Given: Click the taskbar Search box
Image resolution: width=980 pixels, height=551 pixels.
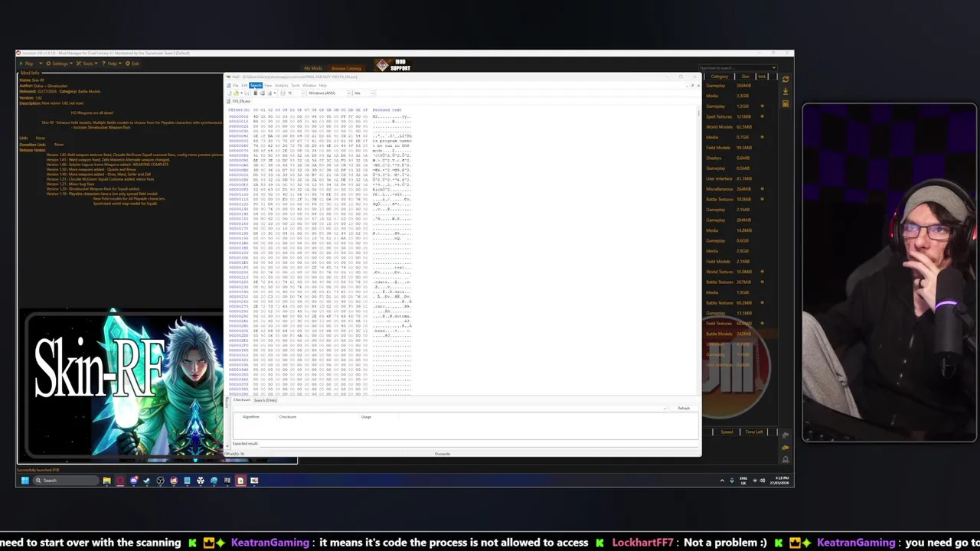Looking at the screenshot, I should pos(66,481).
